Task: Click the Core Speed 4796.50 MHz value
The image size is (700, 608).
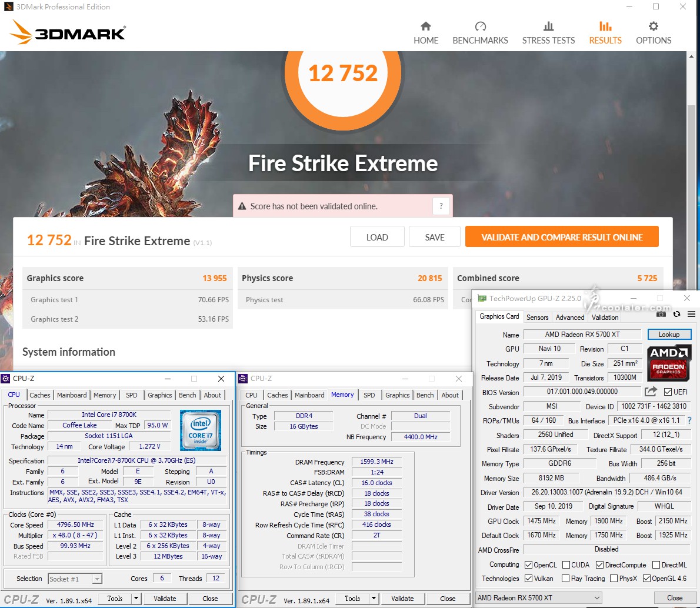Action: click(x=75, y=525)
